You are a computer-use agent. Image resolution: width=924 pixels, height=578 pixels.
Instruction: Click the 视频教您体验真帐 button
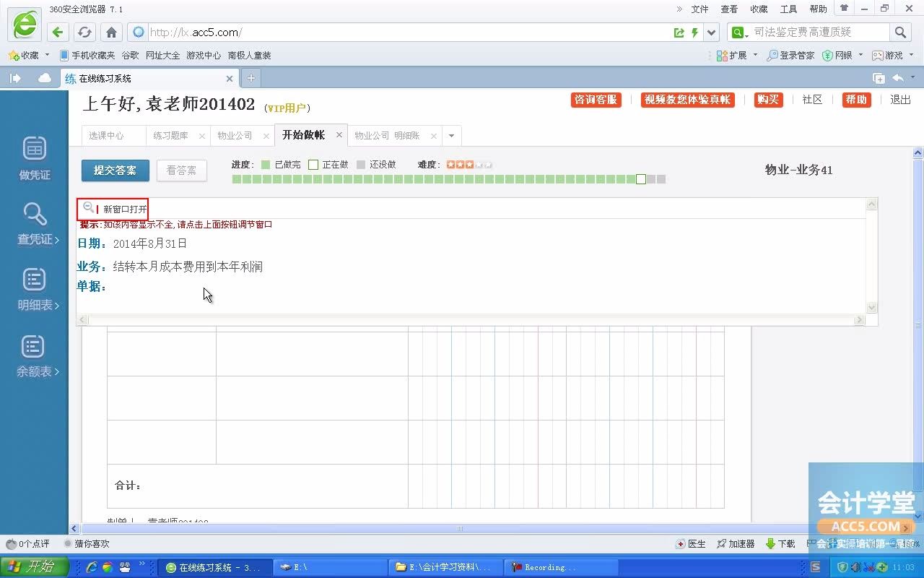click(687, 100)
